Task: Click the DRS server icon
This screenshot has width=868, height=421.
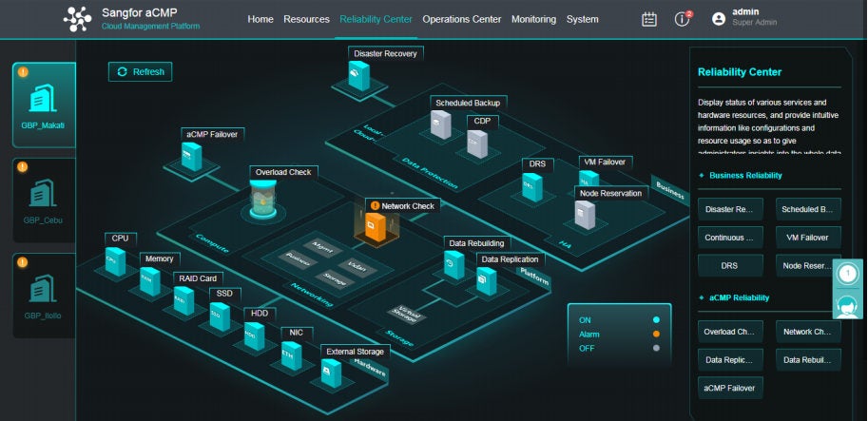Action: (532, 187)
